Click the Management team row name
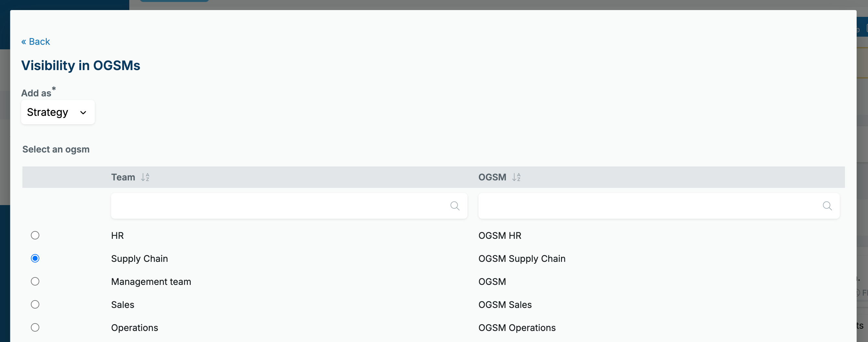 151,282
